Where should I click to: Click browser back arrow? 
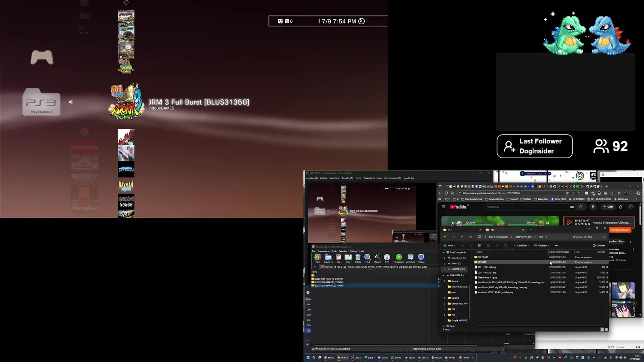click(x=440, y=193)
